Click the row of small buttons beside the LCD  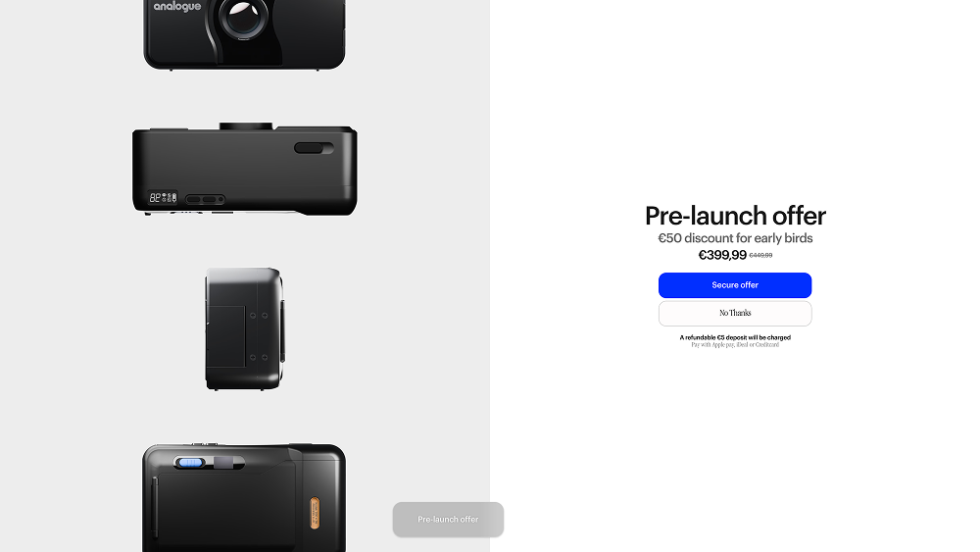coord(205,199)
